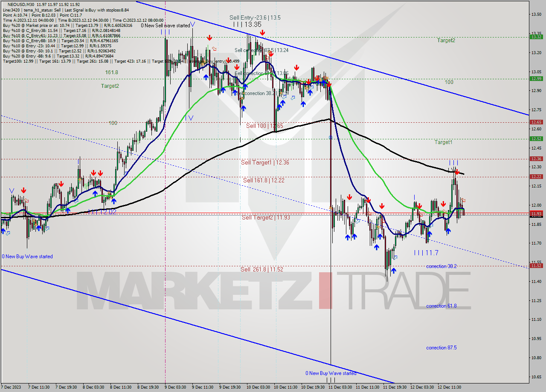Click the '0 New Buy Wave started' label at bottom
Screen dimensions: 546x392
click(x=331, y=373)
